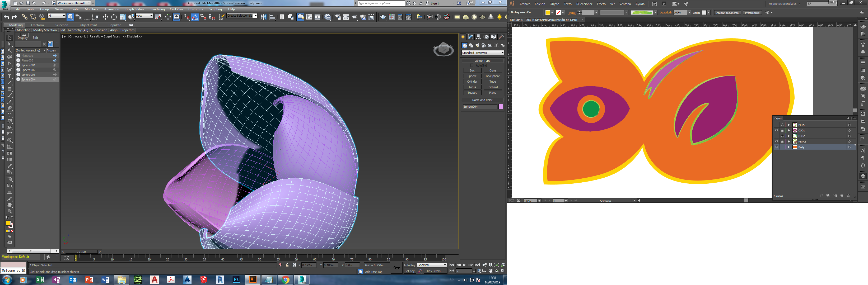
Task: Switch to the Freeform ribbon tab
Action: pyautogui.click(x=37, y=25)
